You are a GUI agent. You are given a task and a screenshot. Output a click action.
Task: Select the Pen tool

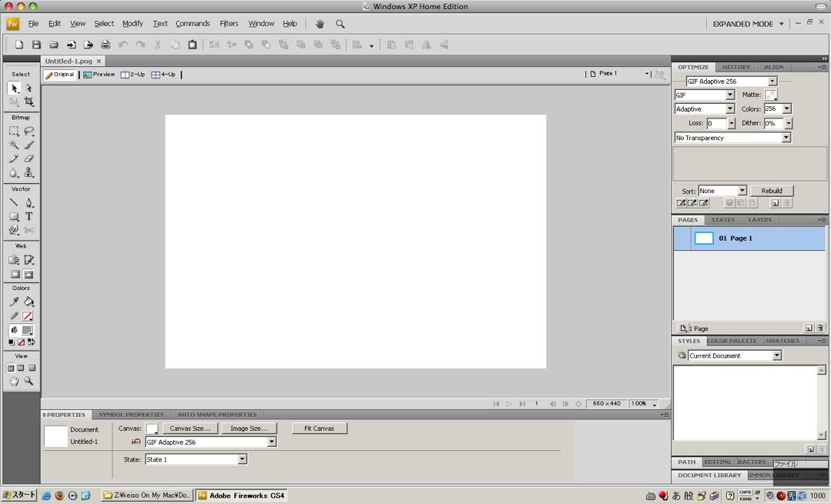pyautogui.click(x=28, y=203)
